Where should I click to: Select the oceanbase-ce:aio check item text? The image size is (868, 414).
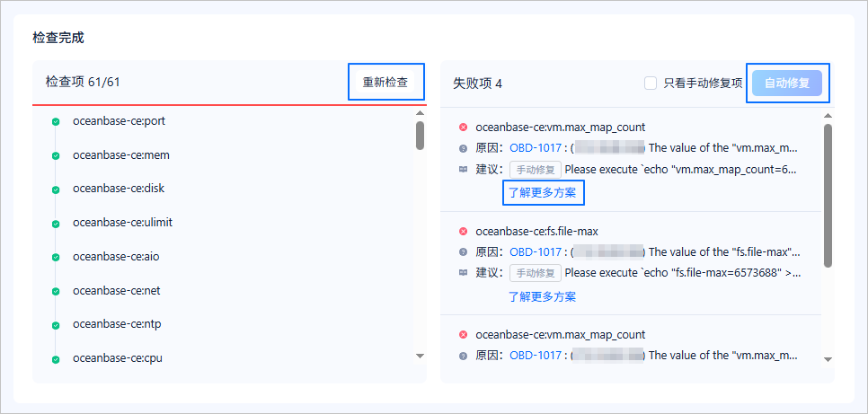coord(116,257)
